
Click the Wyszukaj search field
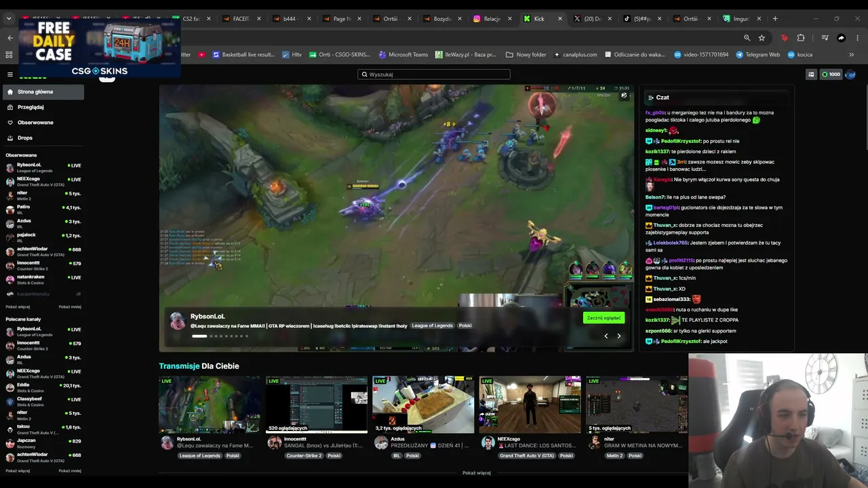[434, 75]
